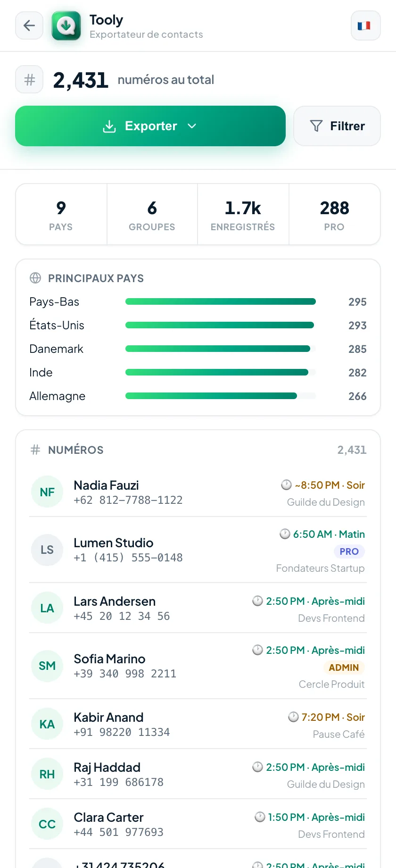Open Sofia Marino's SM avatar

click(x=47, y=666)
